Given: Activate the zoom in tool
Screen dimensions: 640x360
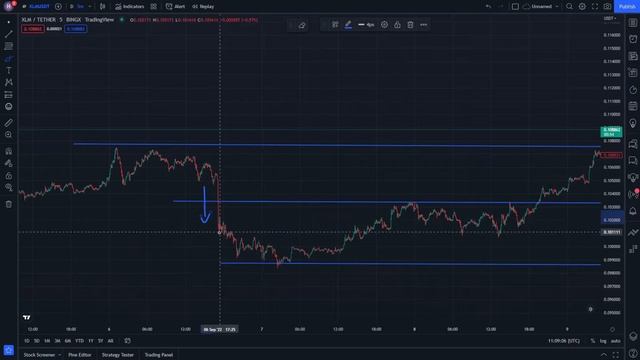Looking at the screenshot, I should [9, 135].
